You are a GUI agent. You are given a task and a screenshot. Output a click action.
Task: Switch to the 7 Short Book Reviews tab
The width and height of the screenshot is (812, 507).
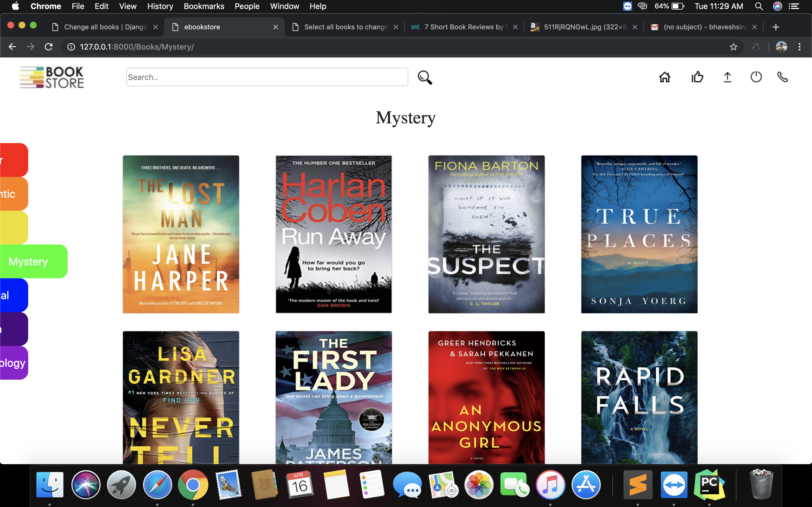coord(463,27)
